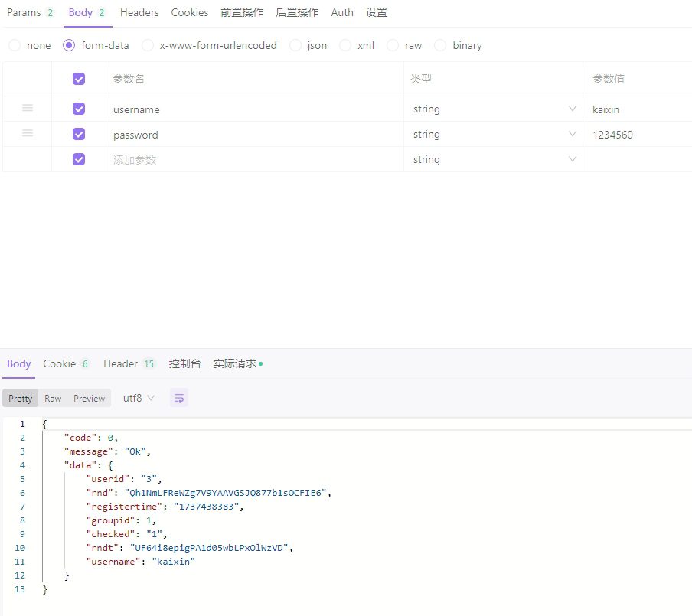Open the Auth tab

click(342, 12)
